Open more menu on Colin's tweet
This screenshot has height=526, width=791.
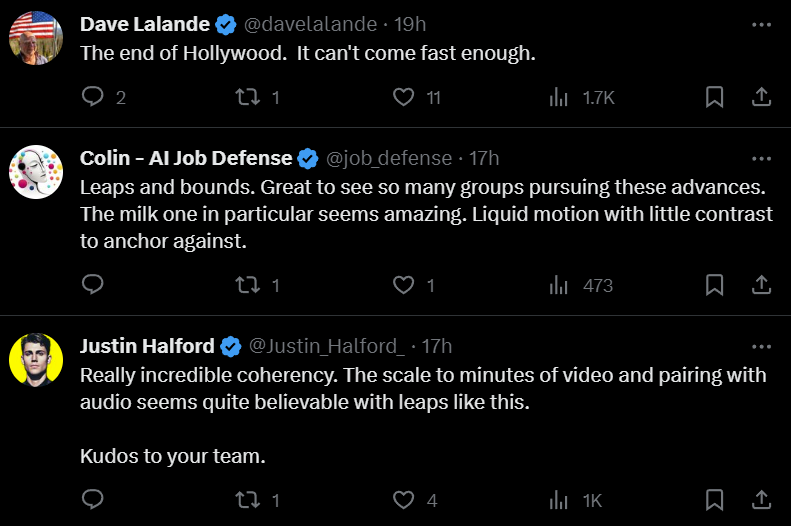click(x=761, y=158)
